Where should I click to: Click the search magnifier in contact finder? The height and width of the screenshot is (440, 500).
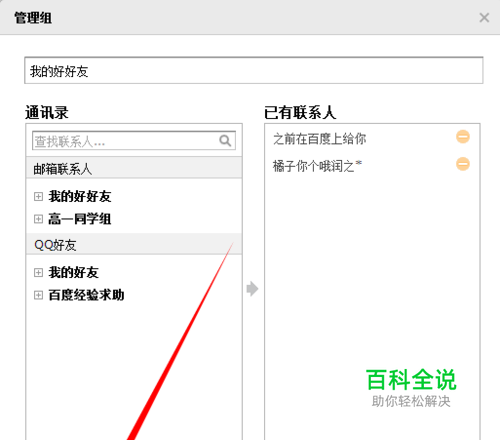click(x=225, y=141)
